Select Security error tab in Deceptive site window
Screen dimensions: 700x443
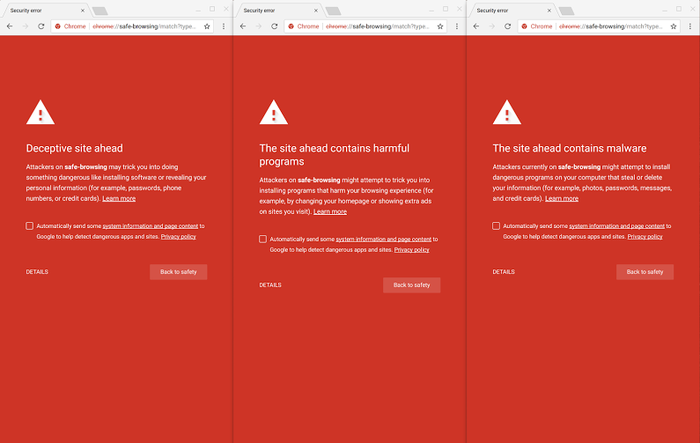tap(45, 10)
